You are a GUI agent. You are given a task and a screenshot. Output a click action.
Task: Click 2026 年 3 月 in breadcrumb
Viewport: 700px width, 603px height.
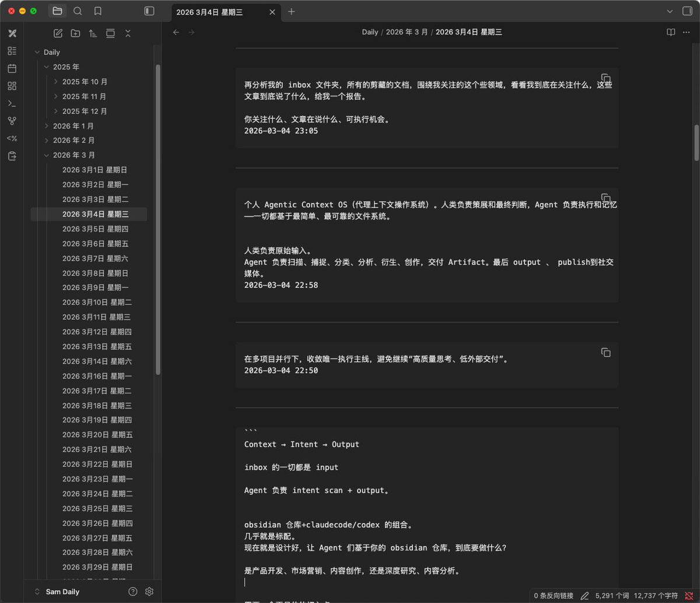point(407,32)
